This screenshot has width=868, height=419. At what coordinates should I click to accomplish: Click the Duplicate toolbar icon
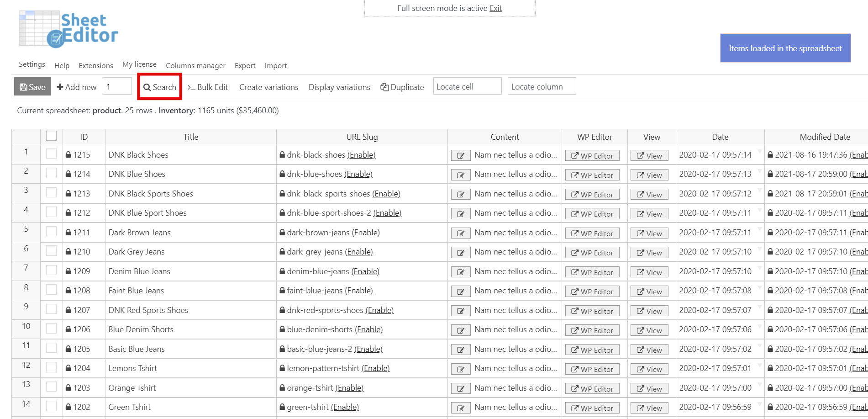(385, 86)
